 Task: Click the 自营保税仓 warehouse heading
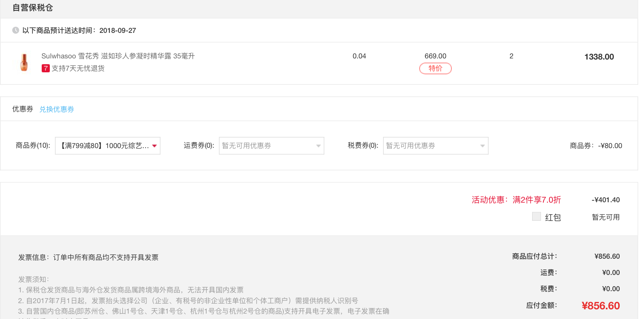[32, 8]
